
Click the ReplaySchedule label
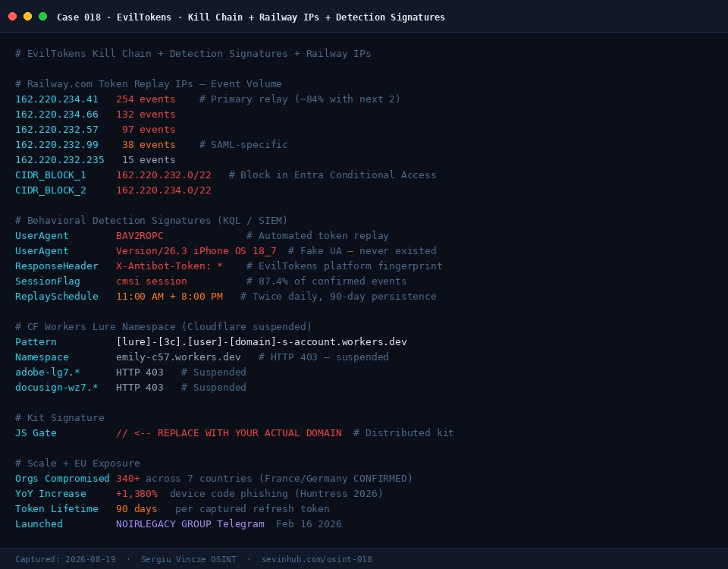click(x=57, y=297)
